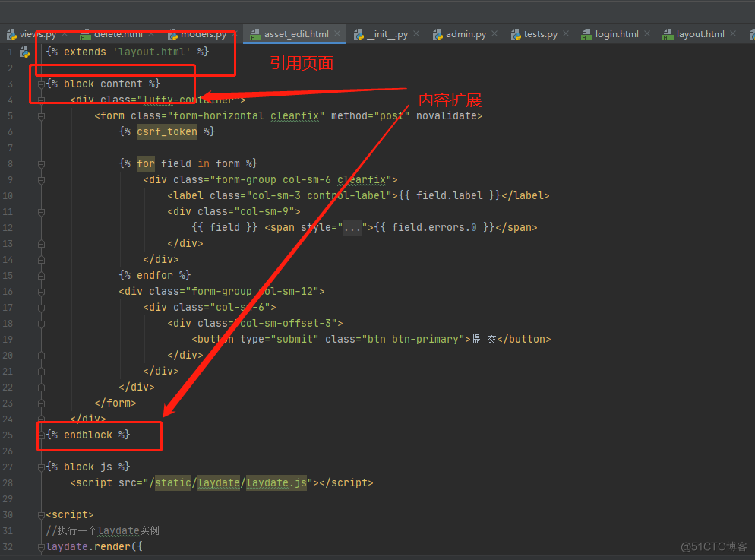Click the laydate comment on line 31

tap(103, 530)
